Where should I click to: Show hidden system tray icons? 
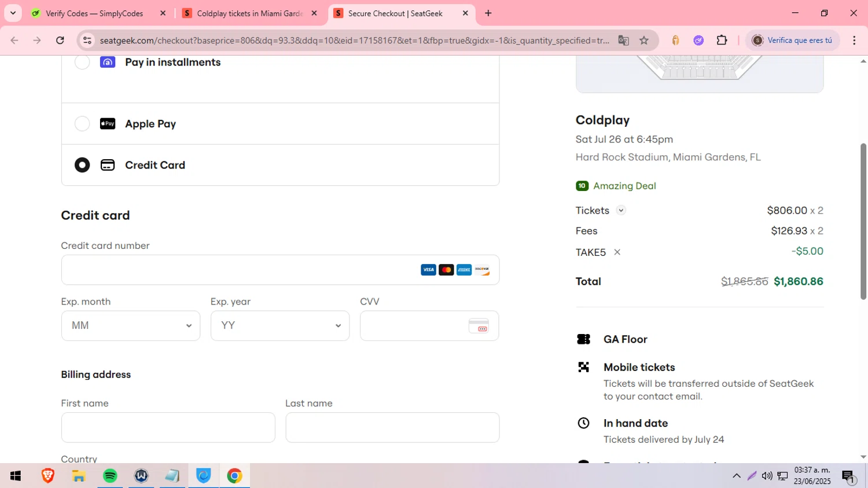pyautogui.click(x=737, y=476)
